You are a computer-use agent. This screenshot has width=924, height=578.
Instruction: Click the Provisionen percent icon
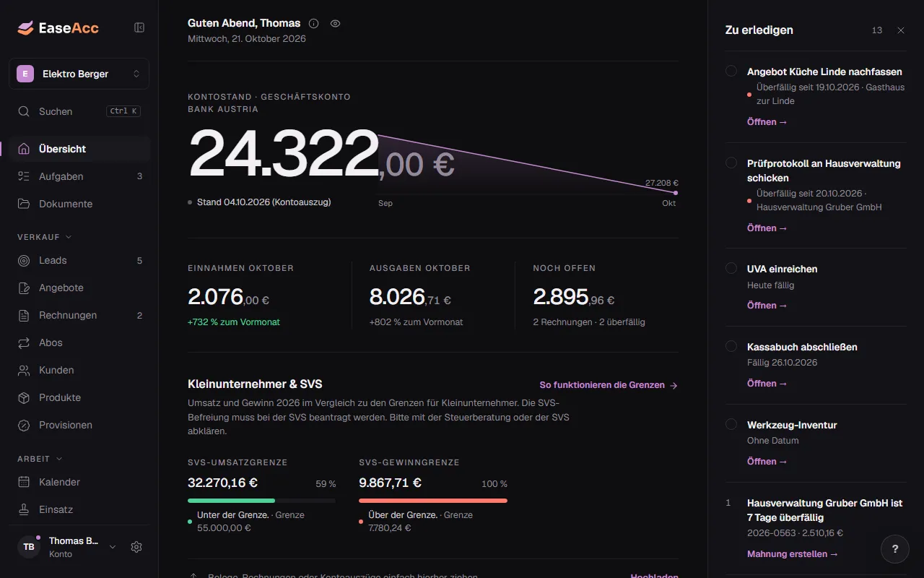click(x=24, y=425)
